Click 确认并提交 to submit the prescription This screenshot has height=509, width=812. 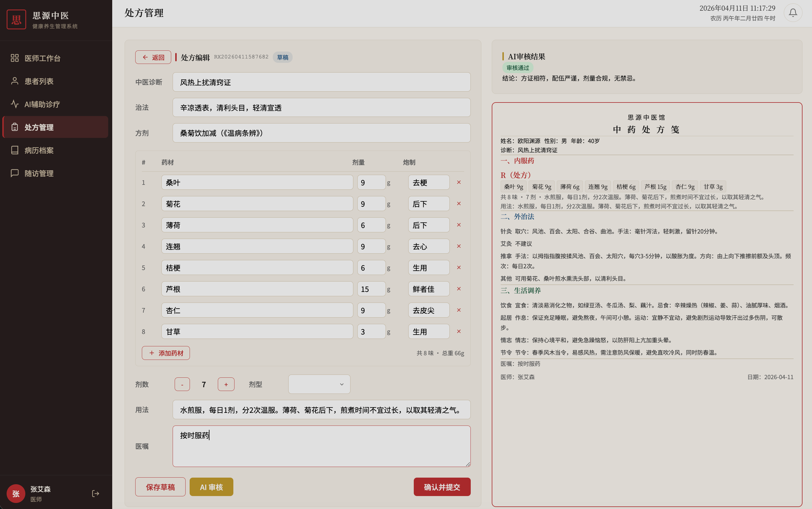pos(442,487)
